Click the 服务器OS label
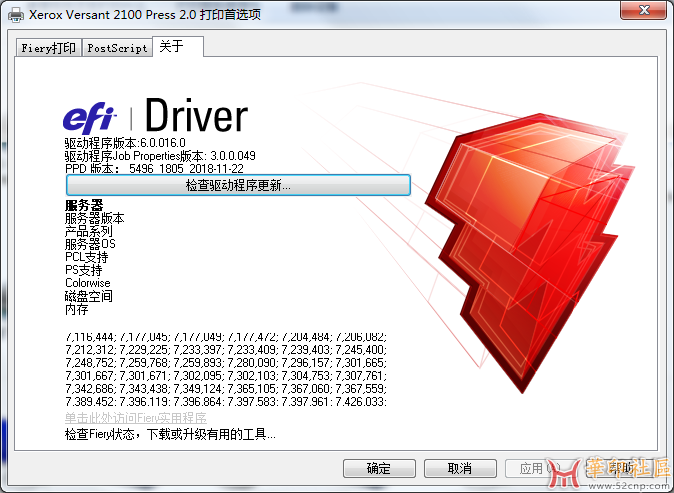Screen dimensions: 674x493 [x=90, y=244]
